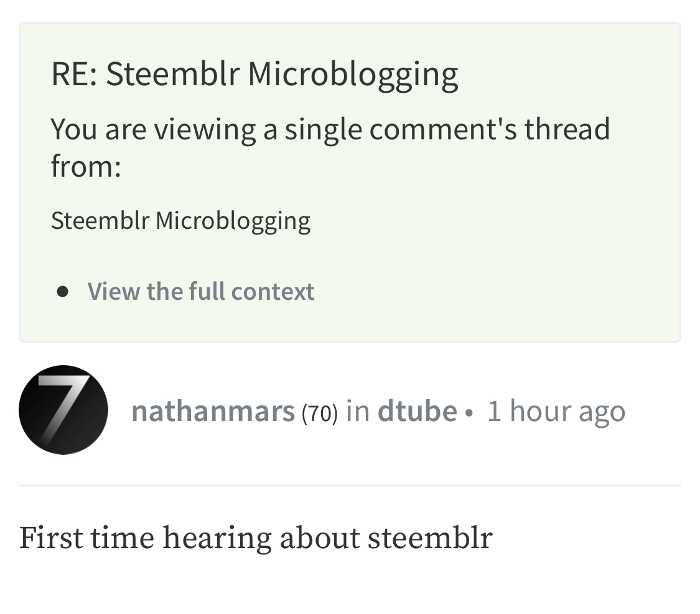Viewport: 700px width, 614px height.
Task: Click the word 'Microblogging' in the RE heading
Action: coord(353,75)
